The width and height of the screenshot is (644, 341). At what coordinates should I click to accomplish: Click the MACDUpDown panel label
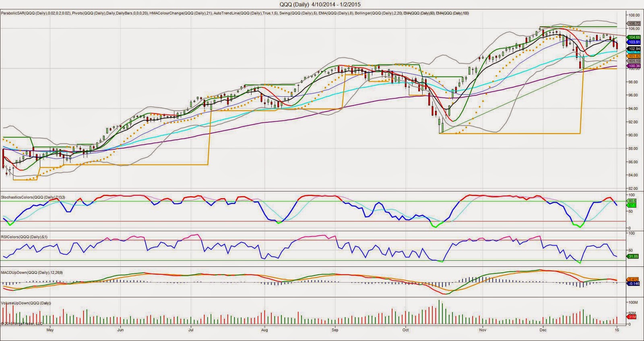(31, 272)
